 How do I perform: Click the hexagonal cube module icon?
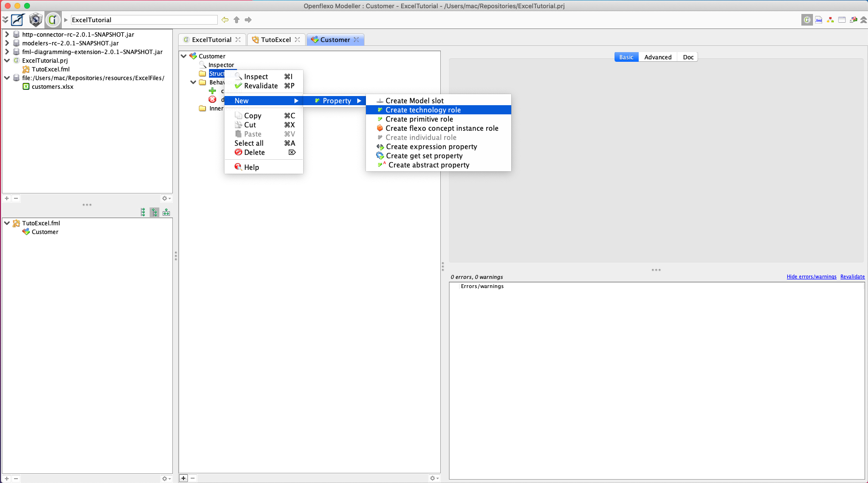(36, 20)
